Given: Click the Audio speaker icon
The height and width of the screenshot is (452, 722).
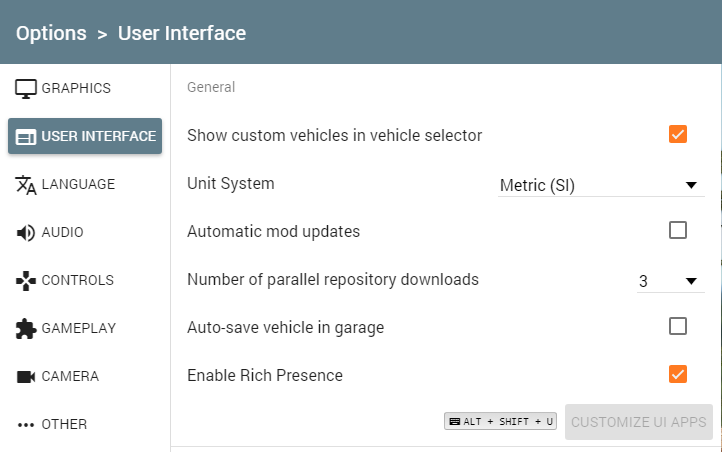Looking at the screenshot, I should (26, 232).
